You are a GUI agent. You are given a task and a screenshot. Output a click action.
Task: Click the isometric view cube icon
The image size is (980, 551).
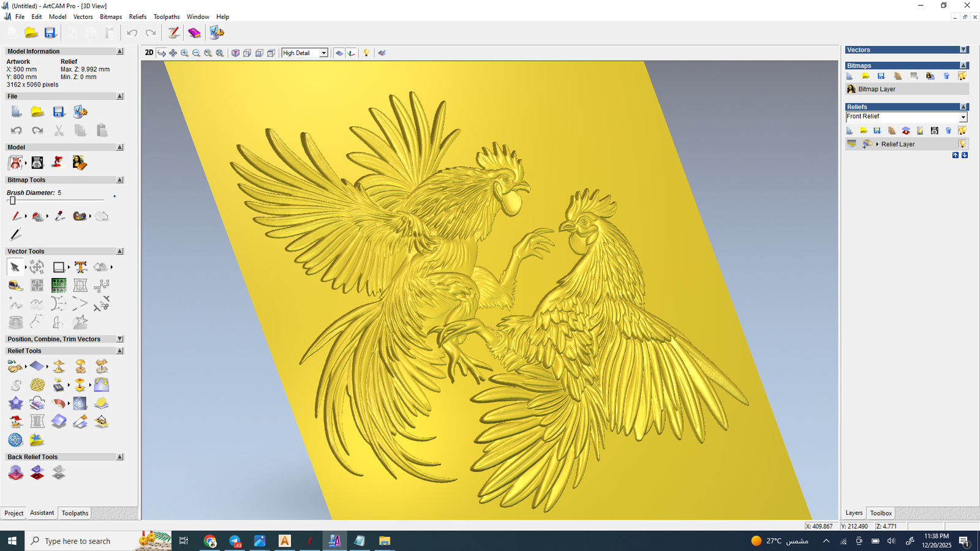point(235,53)
